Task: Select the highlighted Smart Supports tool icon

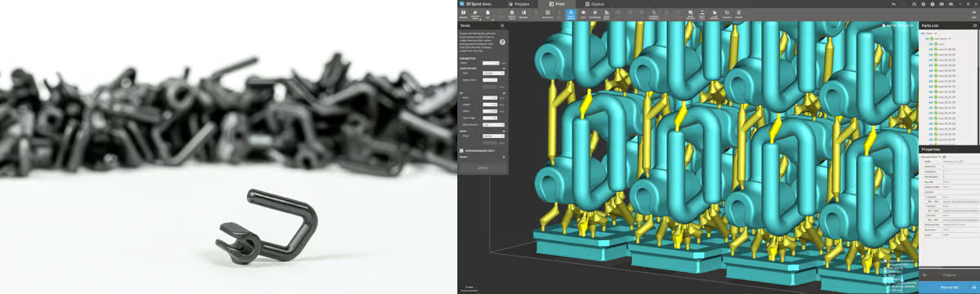Action: coord(571,13)
